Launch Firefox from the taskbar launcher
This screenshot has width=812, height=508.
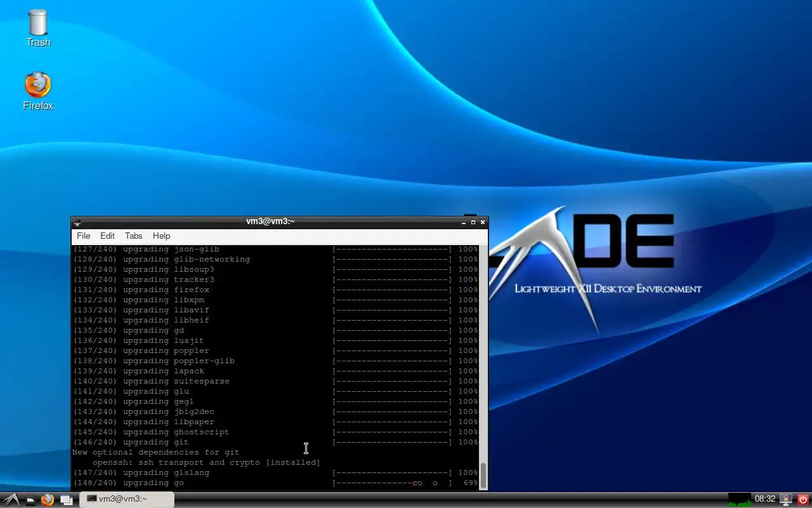click(x=48, y=500)
